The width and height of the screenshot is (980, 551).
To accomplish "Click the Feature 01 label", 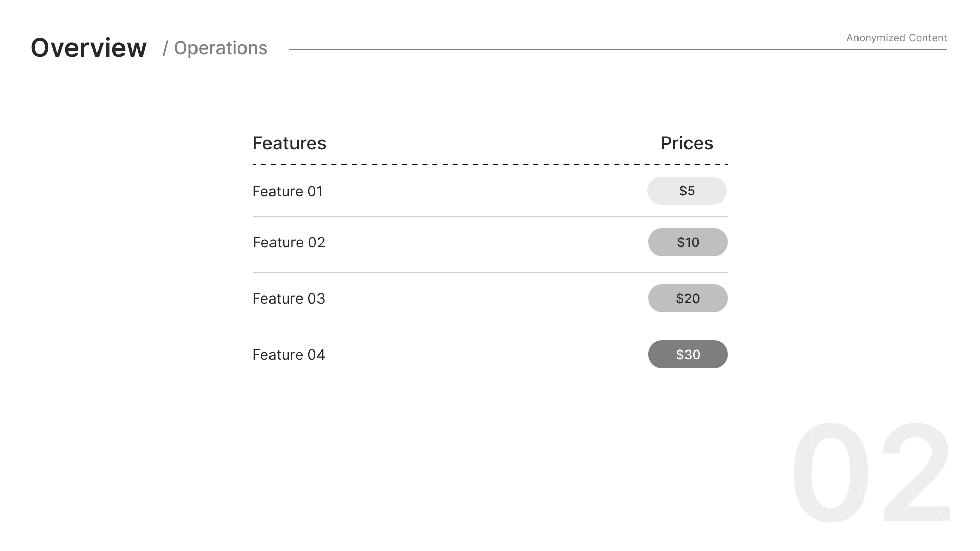I will [287, 191].
